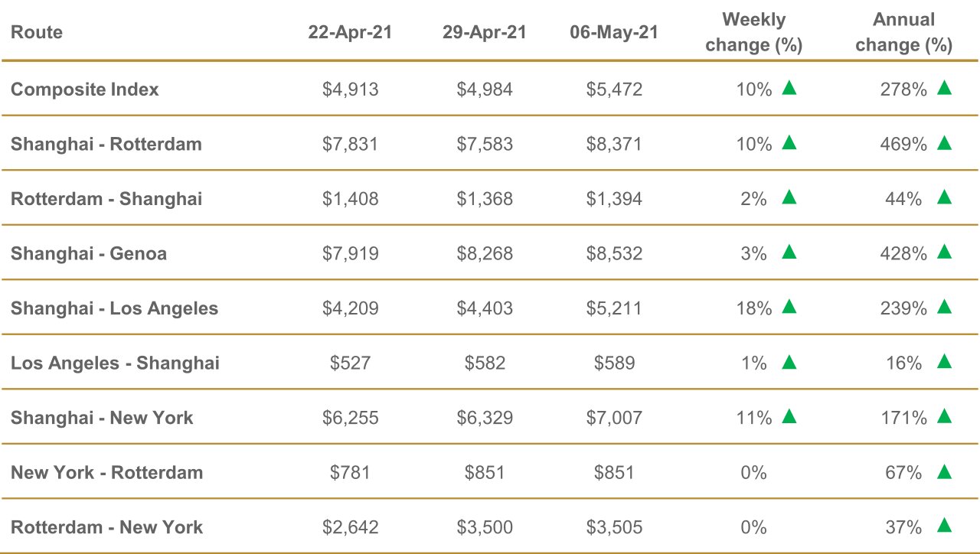Click the annual up arrow in New York - Rotterdam row

click(x=944, y=472)
